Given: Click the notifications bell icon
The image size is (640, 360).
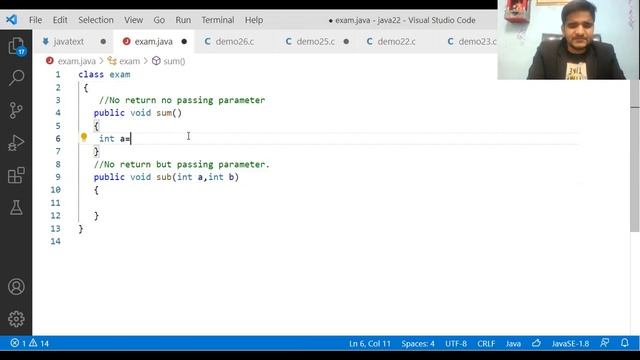Looking at the screenshot, I should [x=624, y=343].
